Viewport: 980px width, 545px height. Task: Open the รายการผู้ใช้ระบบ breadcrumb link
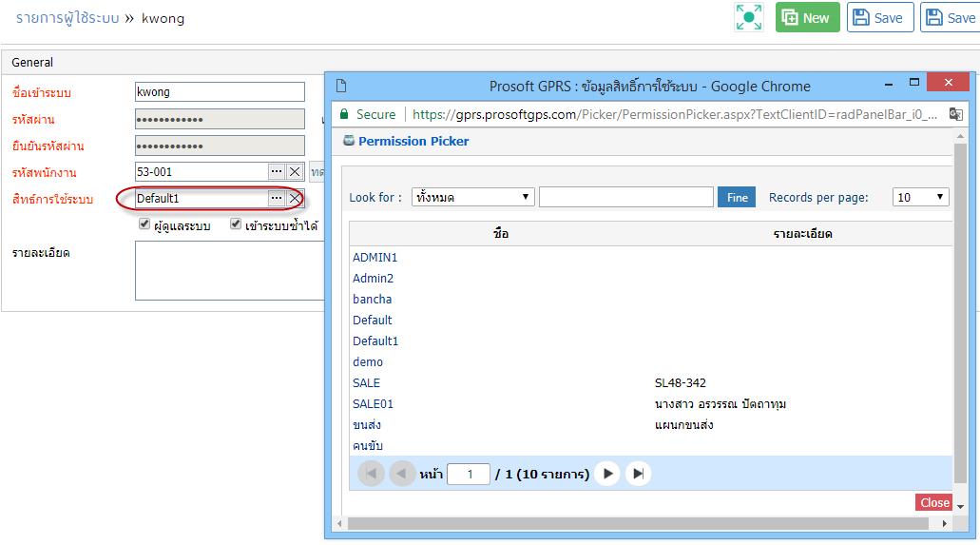(x=67, y=18)
